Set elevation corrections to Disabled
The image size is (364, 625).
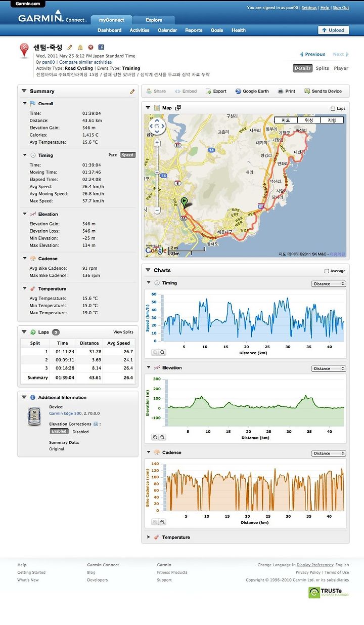tap(80, 432)
